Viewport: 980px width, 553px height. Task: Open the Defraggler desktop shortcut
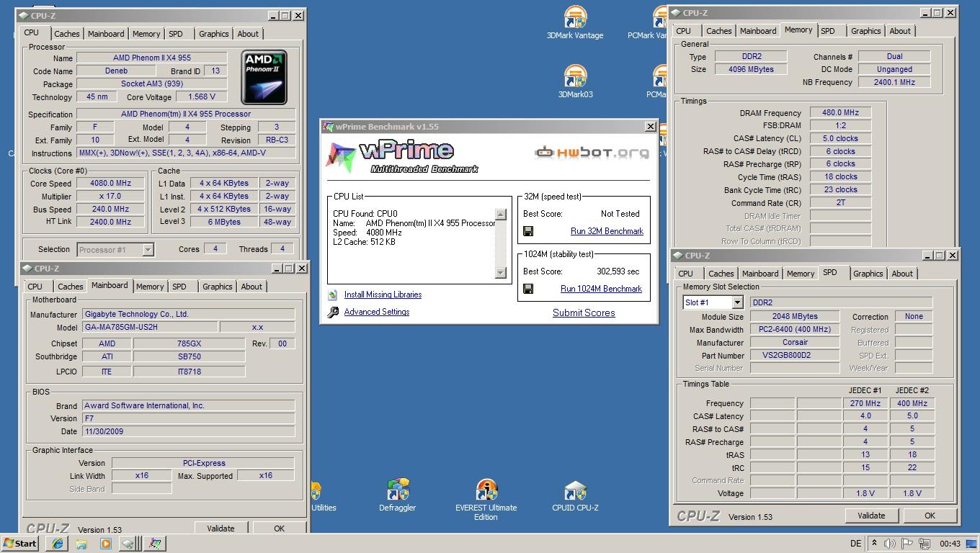398,495
